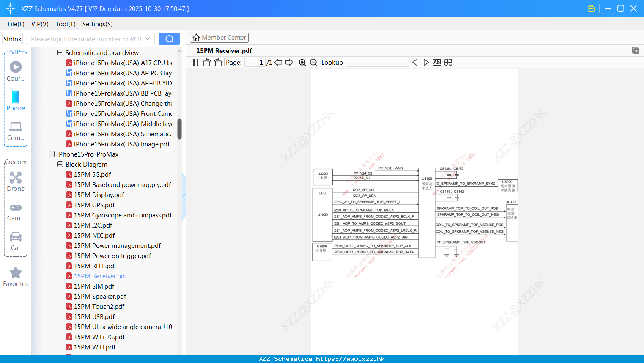This screenshot has height=363, width=644.
Task: Collapse the Schematic and boardview folder
Action: (x=60, y=53)
